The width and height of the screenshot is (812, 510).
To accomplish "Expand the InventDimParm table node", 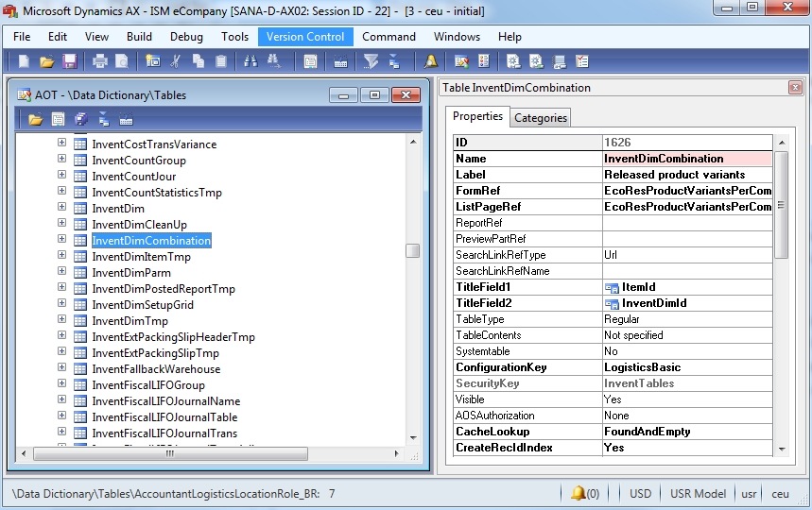I will 61,270.
